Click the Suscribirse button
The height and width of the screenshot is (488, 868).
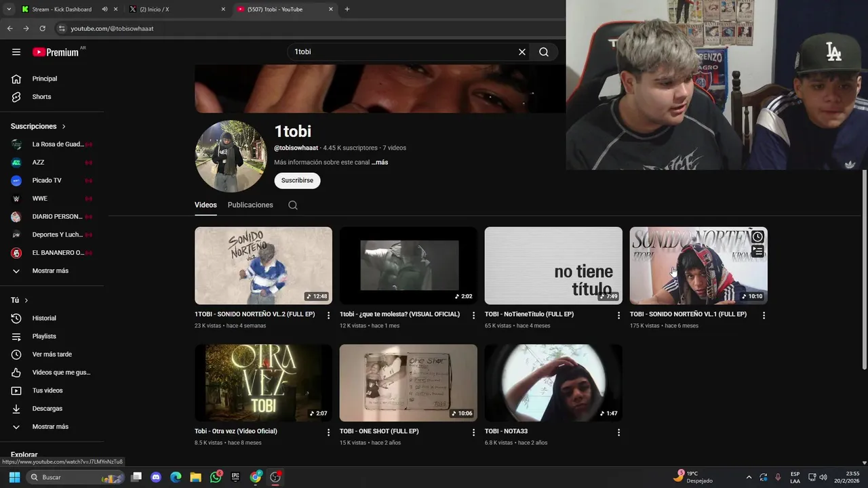pos(297,181)
